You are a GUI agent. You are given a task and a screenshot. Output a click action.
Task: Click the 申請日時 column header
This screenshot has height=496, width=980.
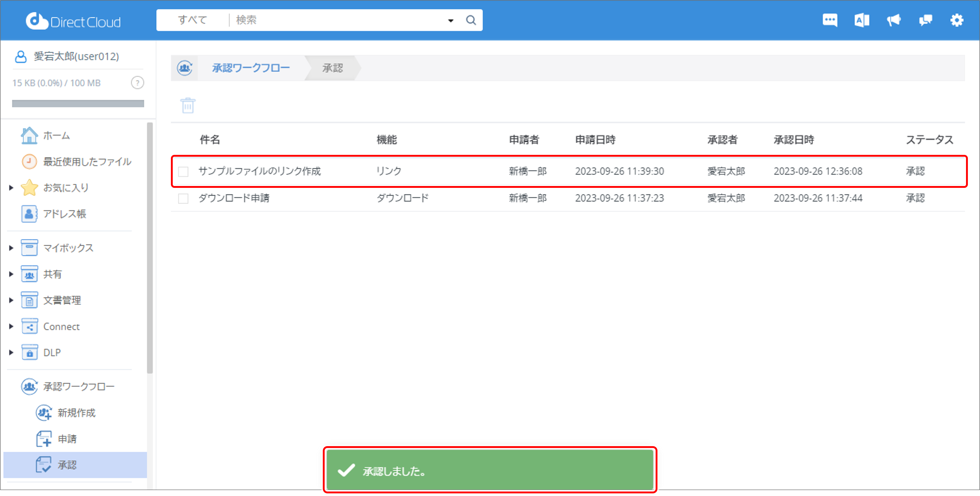pyautogui.click(x=595, y=140)
